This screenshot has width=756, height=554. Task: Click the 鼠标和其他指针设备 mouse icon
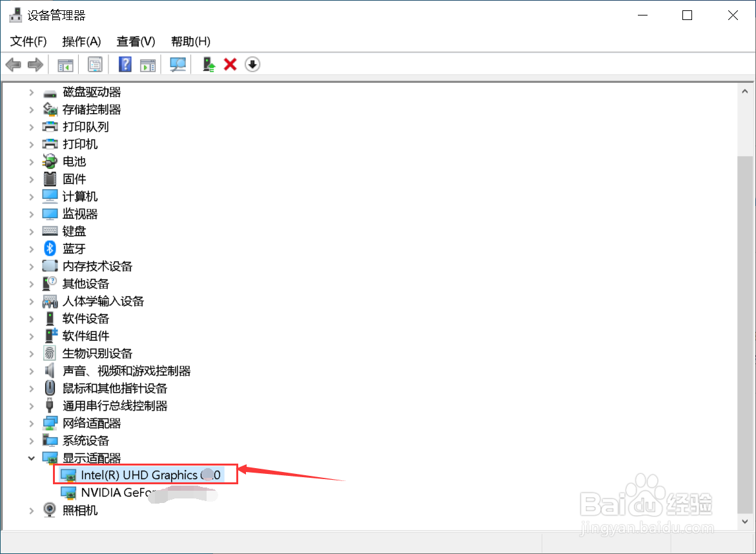point(50,387)
